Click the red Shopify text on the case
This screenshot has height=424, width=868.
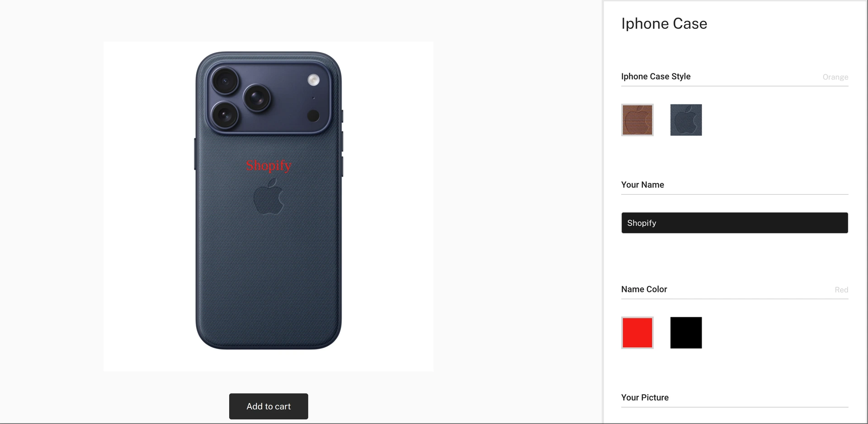269,166
